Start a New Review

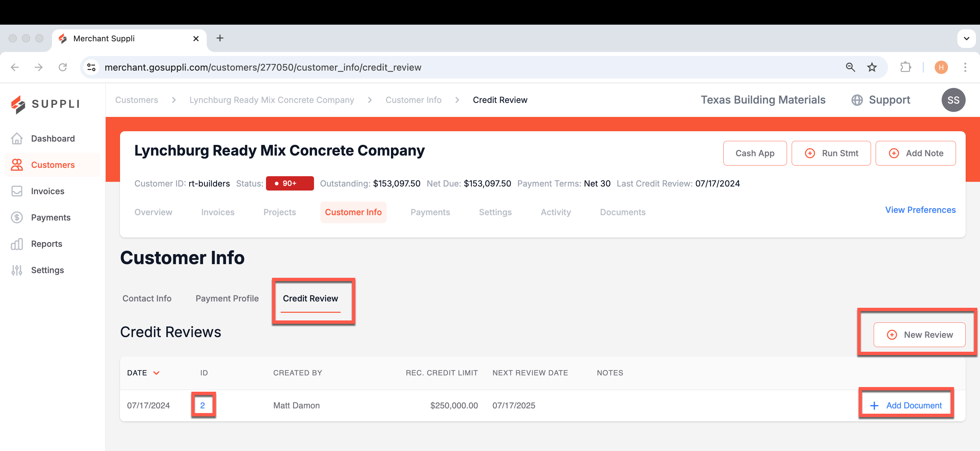[x=920, y=335]
